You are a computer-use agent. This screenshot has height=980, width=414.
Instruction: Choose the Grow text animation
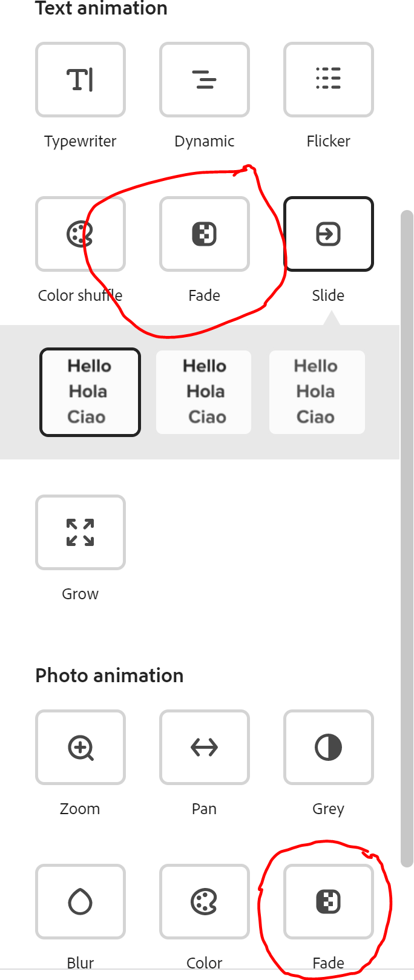pos(80,533)
